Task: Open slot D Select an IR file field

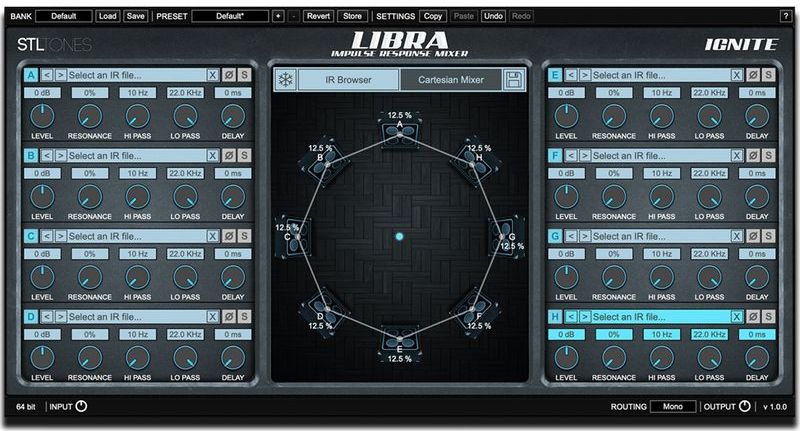Action: click(x=136, y=317)
